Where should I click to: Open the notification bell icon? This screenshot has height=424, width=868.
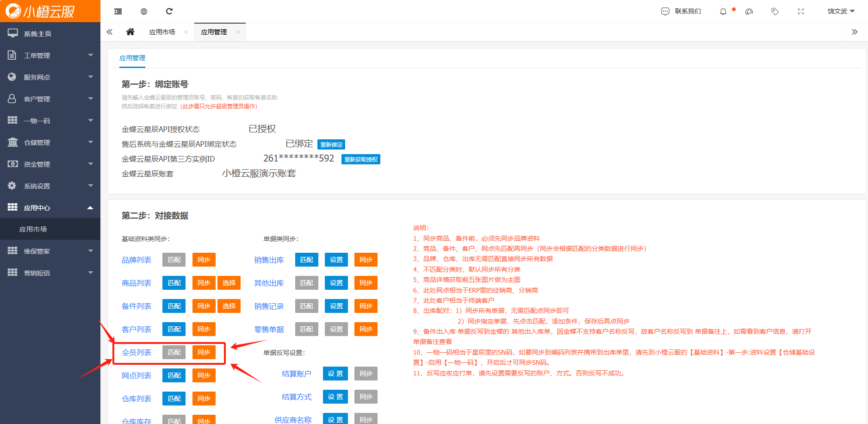coord(723,12)
